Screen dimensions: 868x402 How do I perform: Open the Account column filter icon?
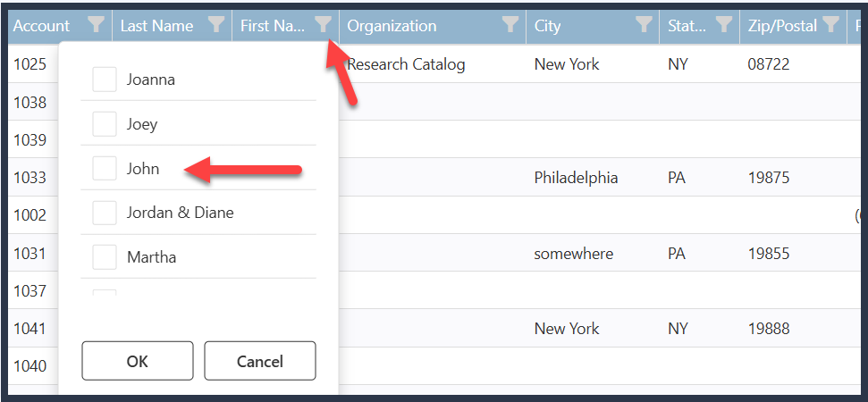point(97,25)
